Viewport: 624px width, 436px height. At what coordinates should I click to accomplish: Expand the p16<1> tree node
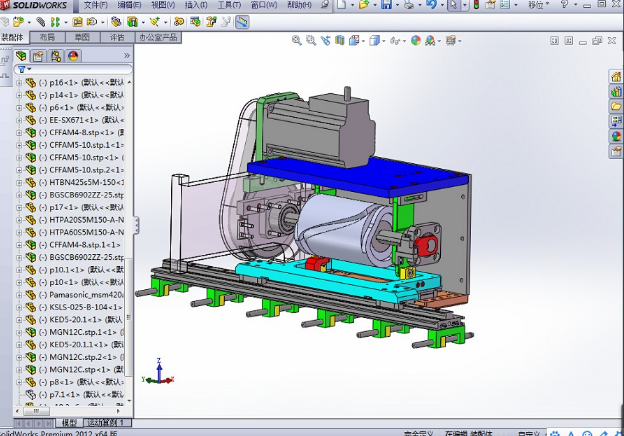[19, 83]
